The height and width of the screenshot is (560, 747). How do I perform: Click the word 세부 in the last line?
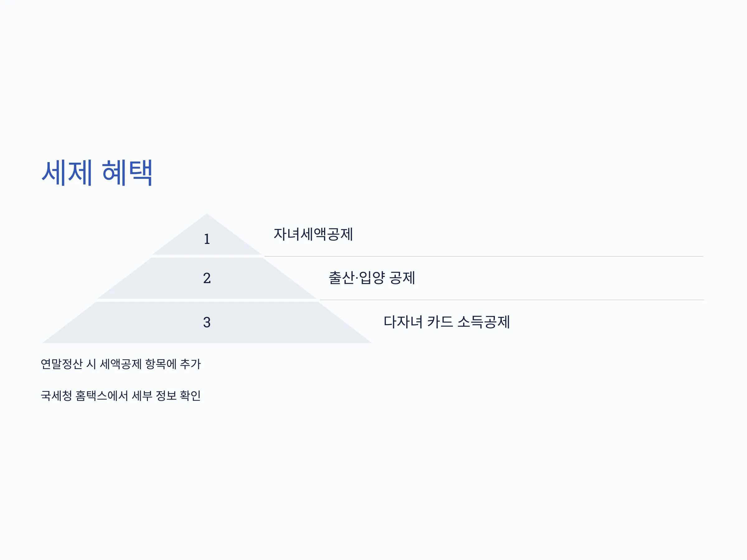click(x=142, y=396)
